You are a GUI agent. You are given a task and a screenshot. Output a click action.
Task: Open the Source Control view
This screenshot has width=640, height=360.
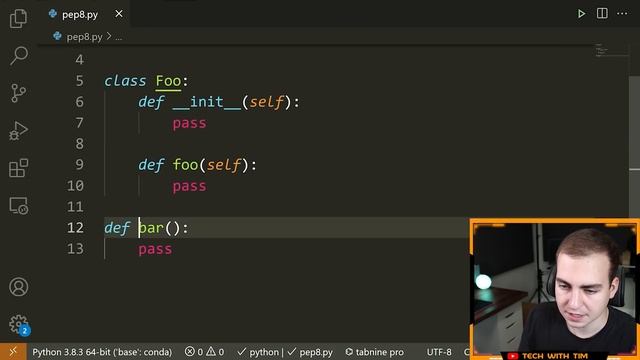[18, 93]
